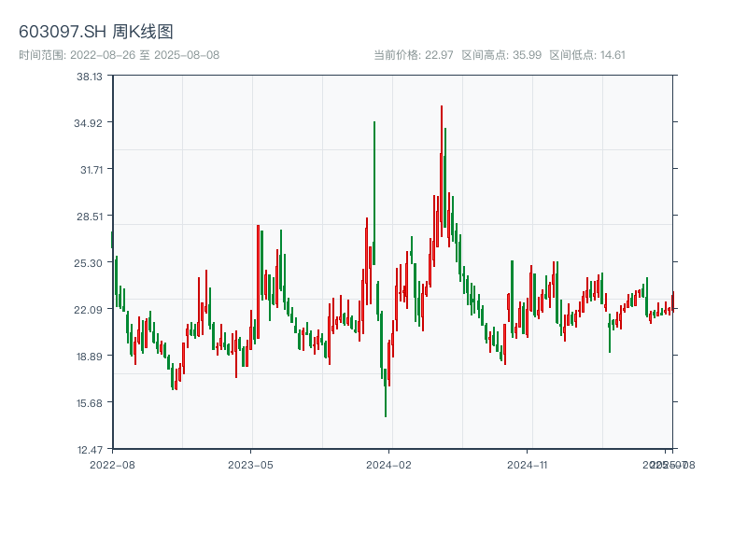Select the 34.92 price axis label

pos(90,123)
